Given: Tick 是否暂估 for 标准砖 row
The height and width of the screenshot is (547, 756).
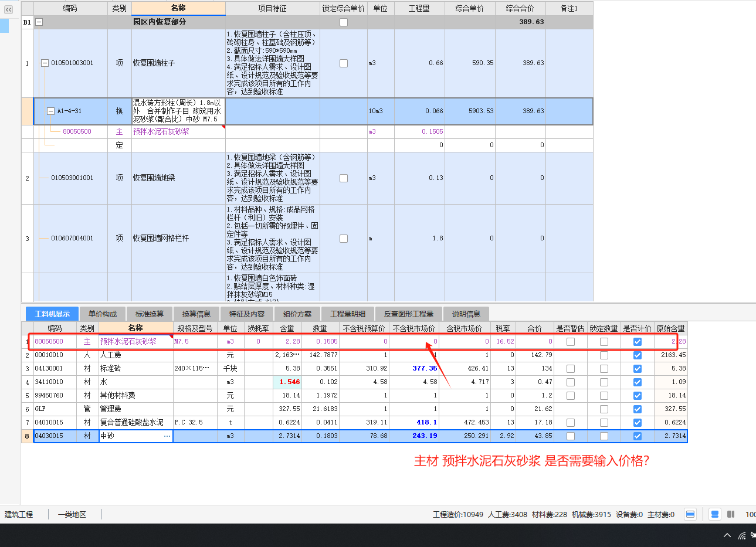Looking at the screenshot, I should [571, 369].
